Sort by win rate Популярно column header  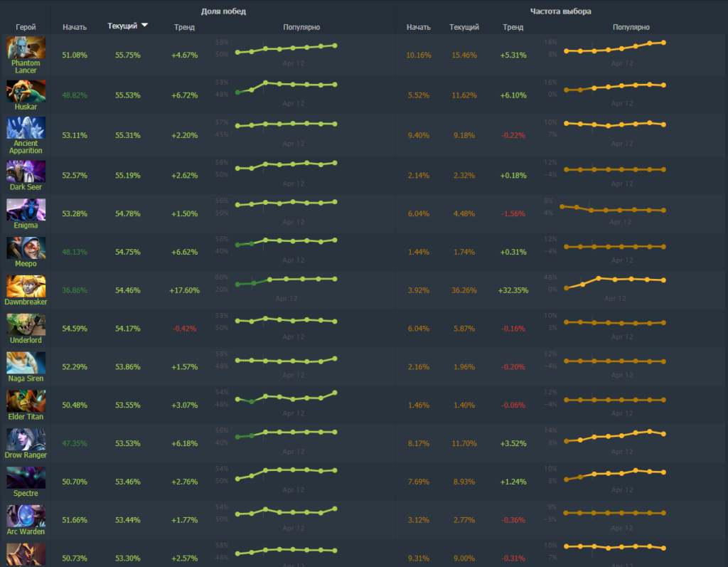[x=301, y=27]
